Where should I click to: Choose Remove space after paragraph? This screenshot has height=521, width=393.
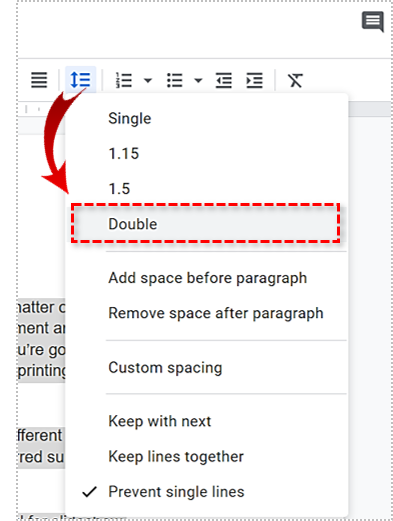coord(207,313)
